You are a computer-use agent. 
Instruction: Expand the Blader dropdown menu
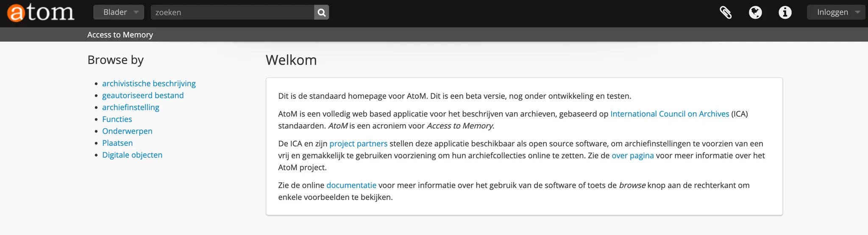[x=119, y=12]
